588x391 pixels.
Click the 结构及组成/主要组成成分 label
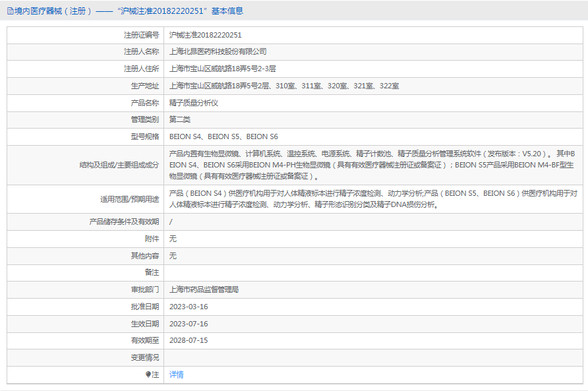(x=119, y=165)
